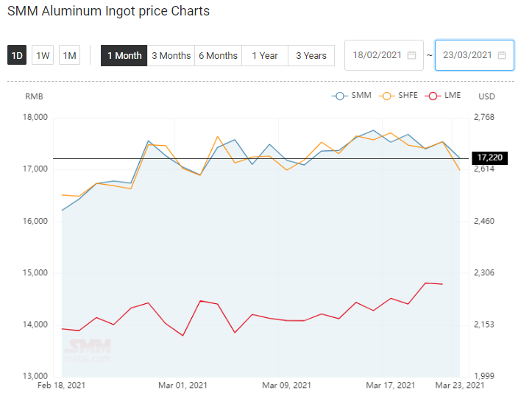Select the 1D interval button

[x=17, y=55]
